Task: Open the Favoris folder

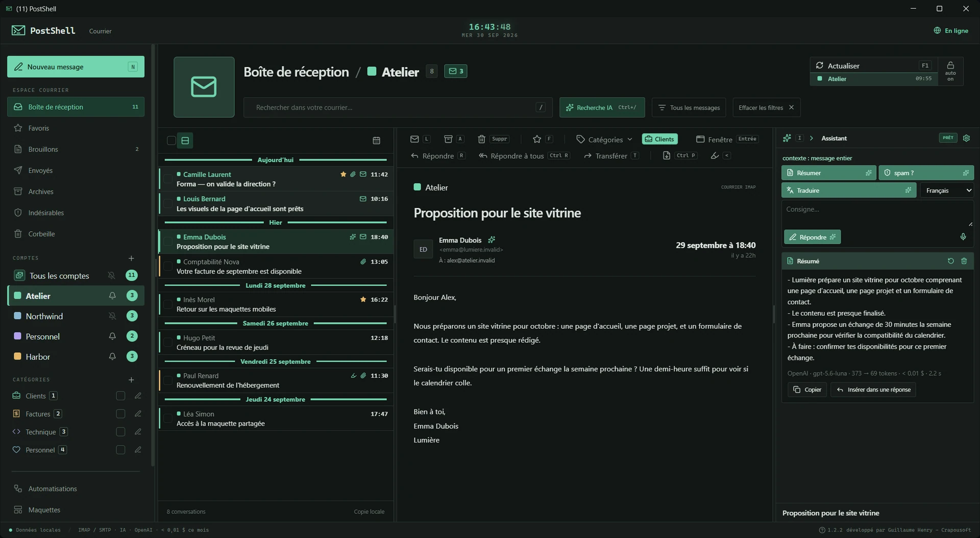Action: pyautogui.click(x=76, y=128)
